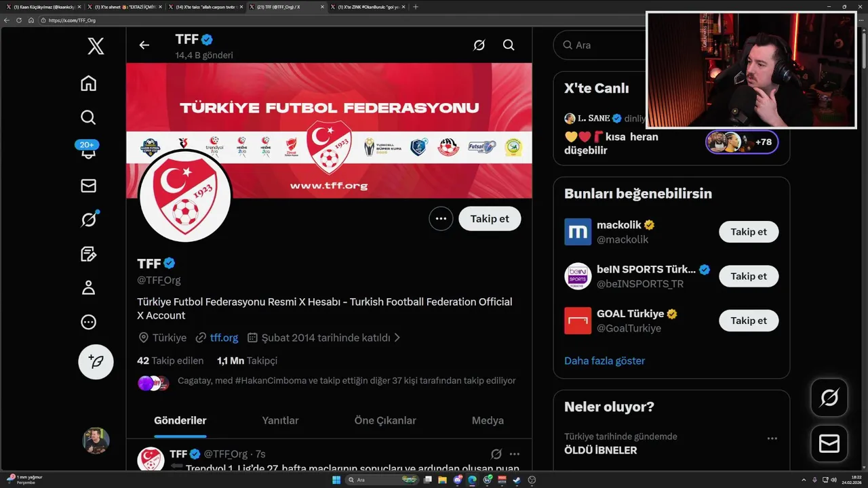The width and height of the screenshot is (868, 488).
Task: Open floating Grok button at right
Action: pos(829,398)
